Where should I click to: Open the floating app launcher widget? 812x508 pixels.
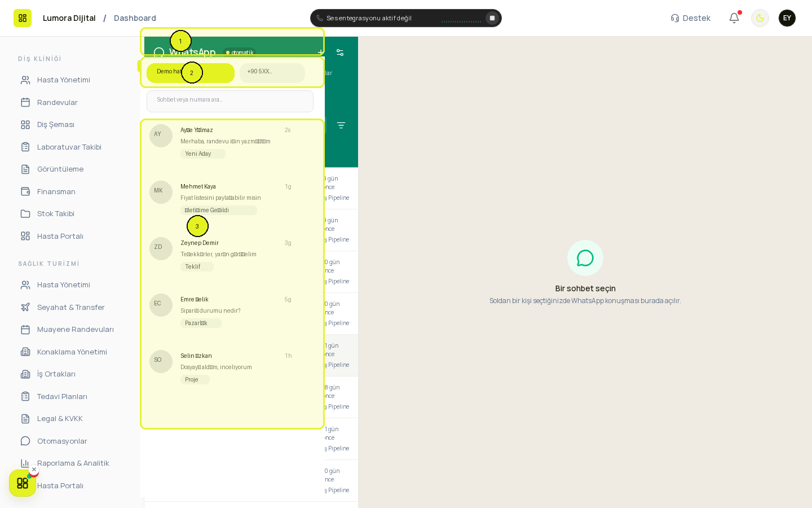pyautogui.click(x=23, y=483)
